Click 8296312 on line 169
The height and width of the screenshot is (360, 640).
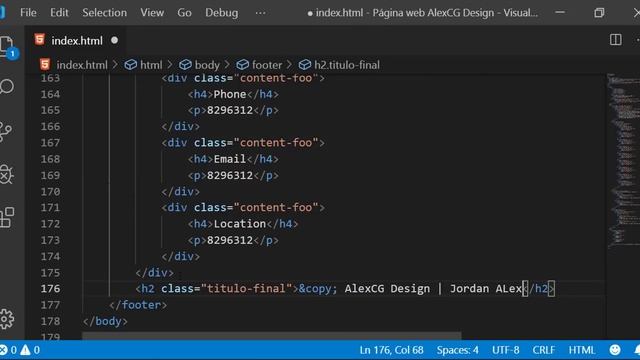click(x=230, y=175)
